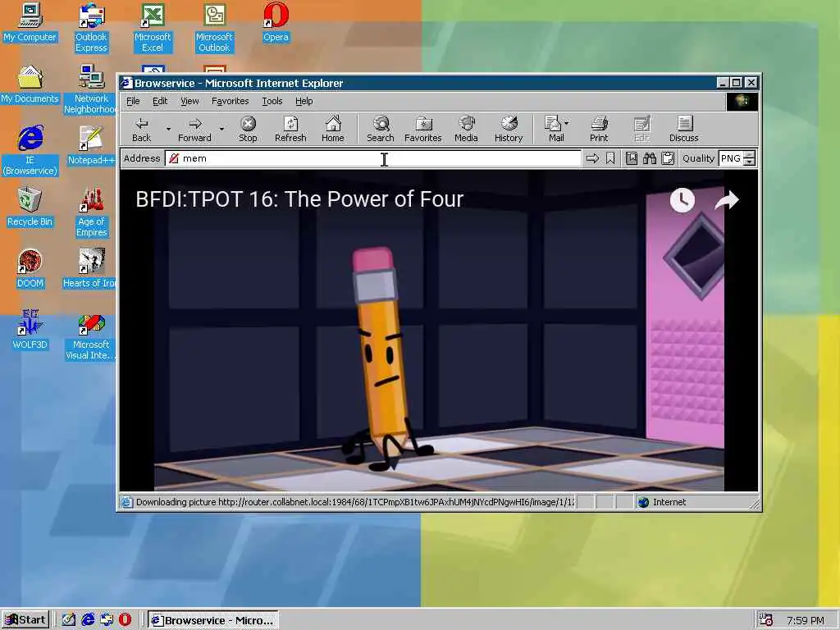This screenshot has width=840, height=630.
Task: Select the My Computer desktop icon
Action: [30, 23]
